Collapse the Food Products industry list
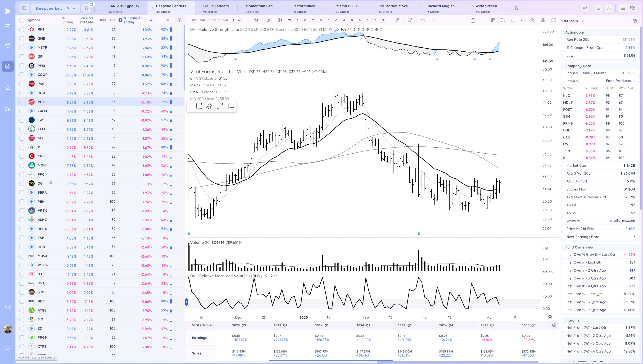This screenshot has height=364, width=643. pyautogui.click(x=634, y=81)
